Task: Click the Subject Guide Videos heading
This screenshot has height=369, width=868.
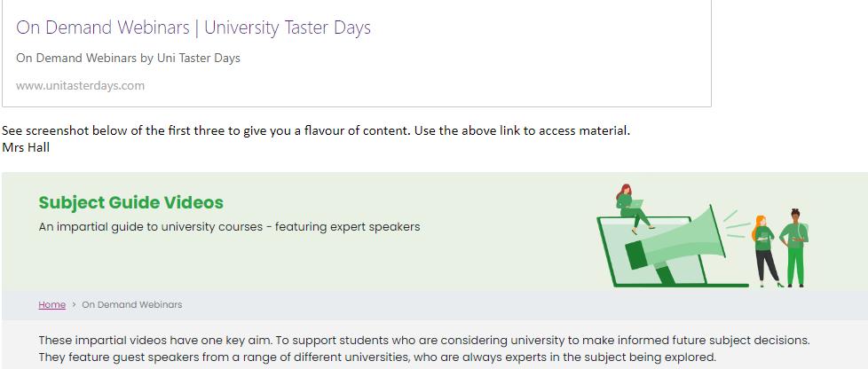Action: click(130, 203)
